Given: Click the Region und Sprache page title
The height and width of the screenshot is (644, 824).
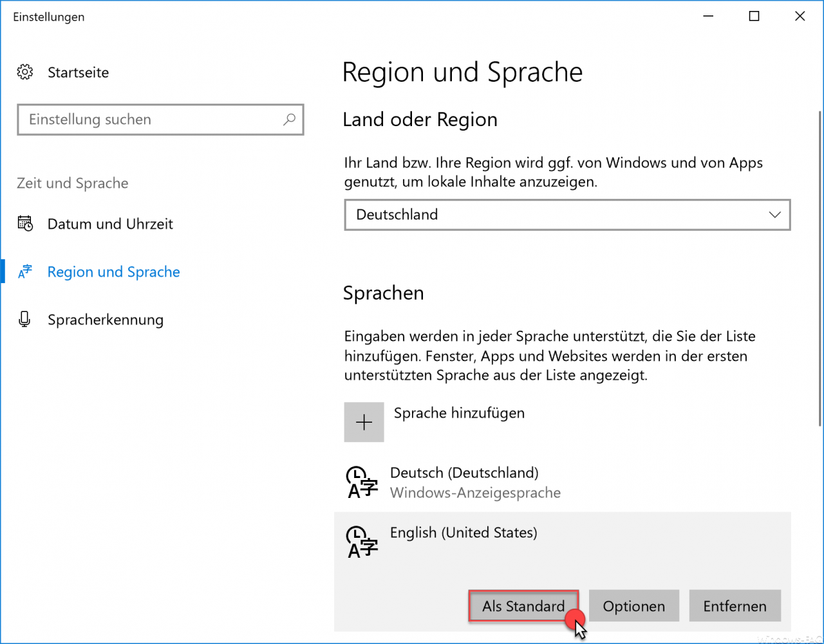Looking at the screenshot, I should [462, 72].
